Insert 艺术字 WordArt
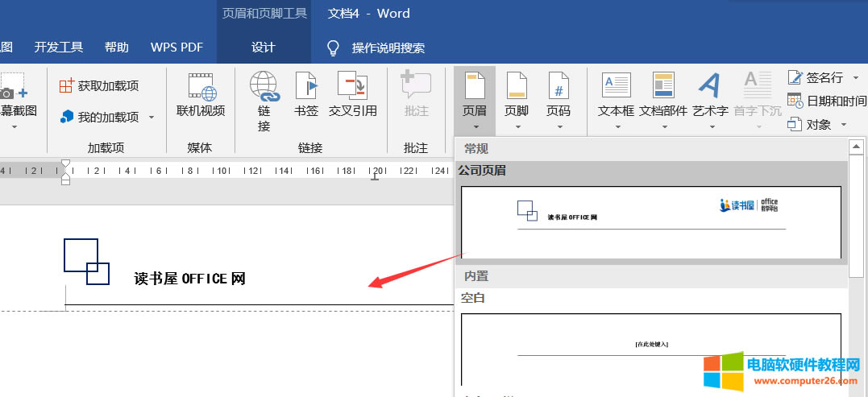The width and height of the screenshot is (868, 397). click(710, 95)
